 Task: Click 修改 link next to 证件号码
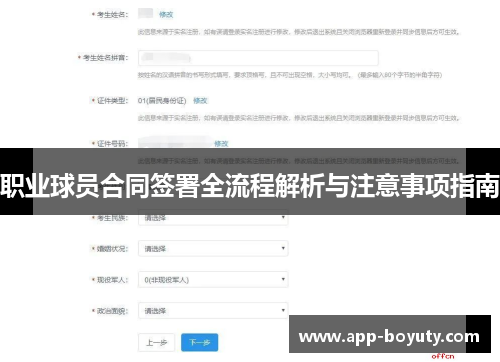pos(221,144)
